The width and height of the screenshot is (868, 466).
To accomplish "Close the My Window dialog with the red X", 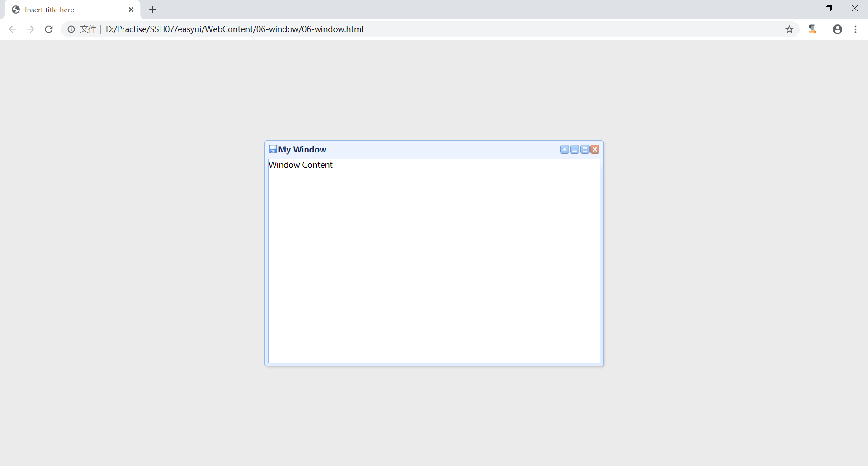I will coord(595,149).
